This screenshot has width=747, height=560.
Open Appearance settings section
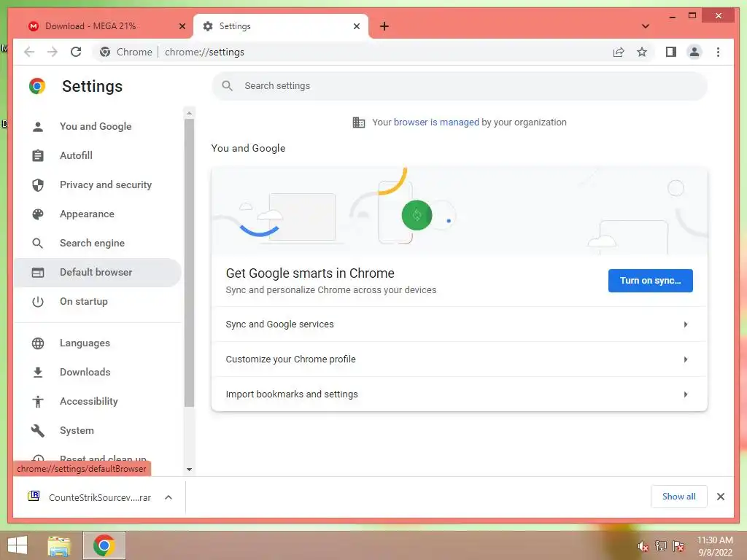pyautogui.click(x=97, y=214)
